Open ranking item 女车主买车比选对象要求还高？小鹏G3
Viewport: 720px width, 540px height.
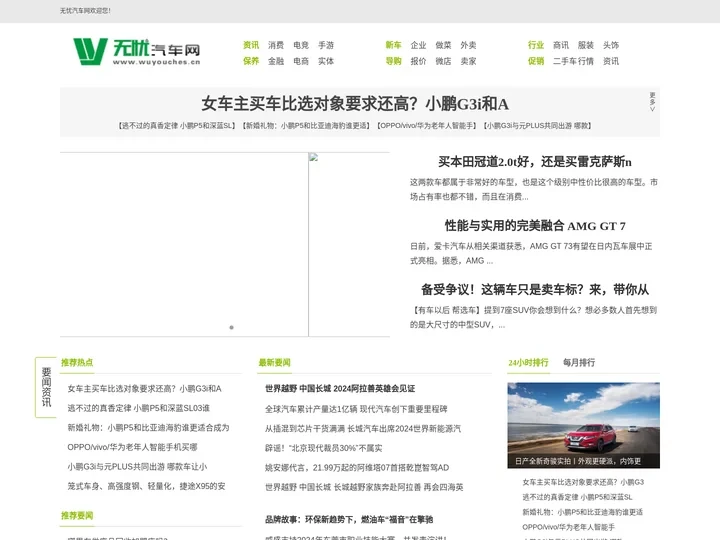click(583, 482)
